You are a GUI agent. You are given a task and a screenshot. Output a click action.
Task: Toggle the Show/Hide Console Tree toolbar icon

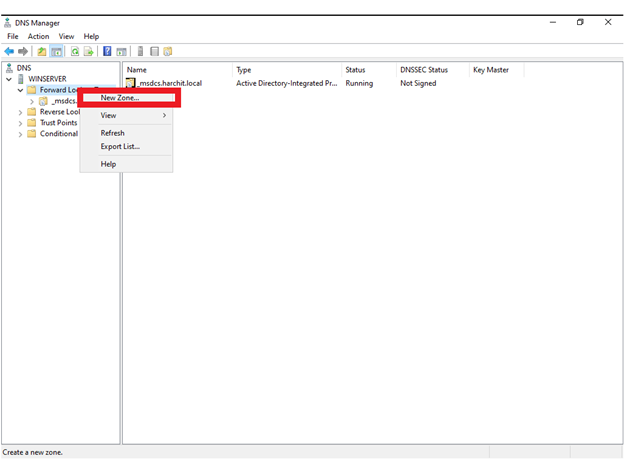pyautogui.click(x=57, y=51)
